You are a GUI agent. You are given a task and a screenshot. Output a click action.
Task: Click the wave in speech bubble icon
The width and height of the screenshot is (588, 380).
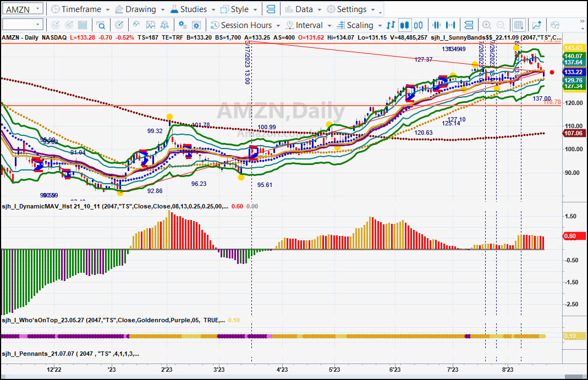click(555, 25)
